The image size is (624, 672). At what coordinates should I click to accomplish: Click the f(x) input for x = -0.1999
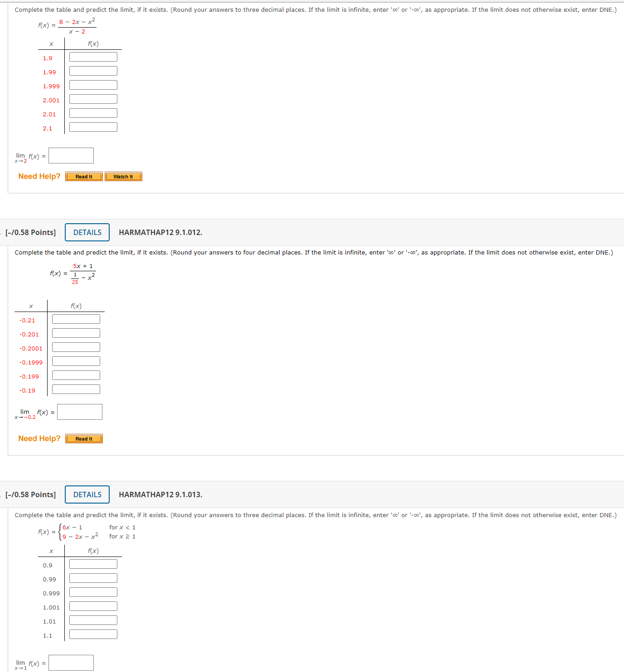click(x=76, y=361)
